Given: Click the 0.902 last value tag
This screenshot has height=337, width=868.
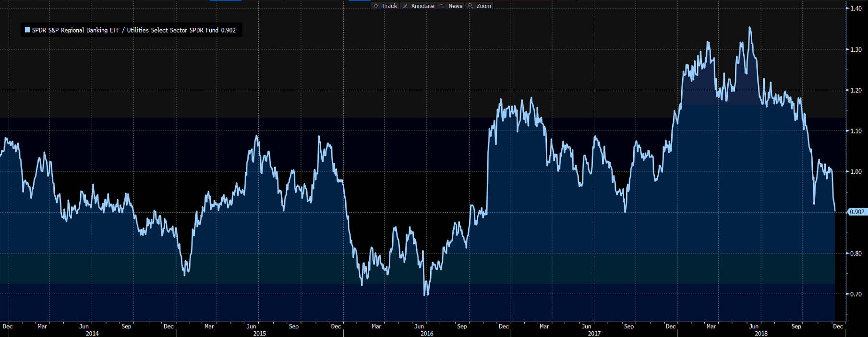Looking at the screenshot, I should [x=857, y=212].
